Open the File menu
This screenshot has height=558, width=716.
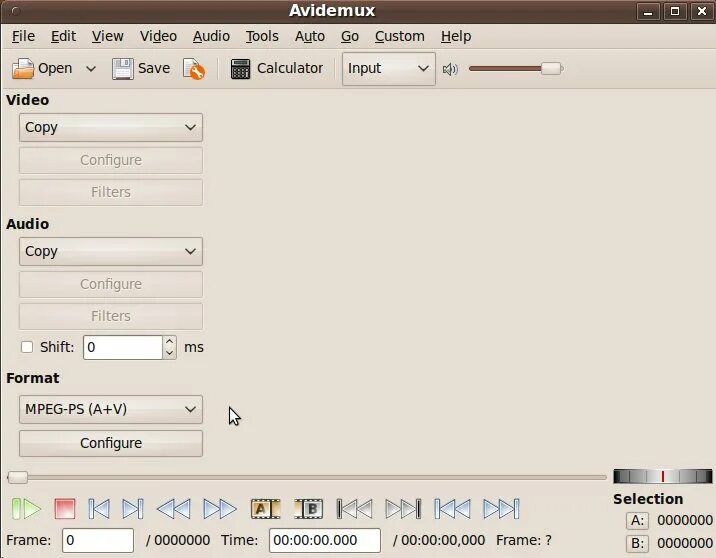point(23,36)
